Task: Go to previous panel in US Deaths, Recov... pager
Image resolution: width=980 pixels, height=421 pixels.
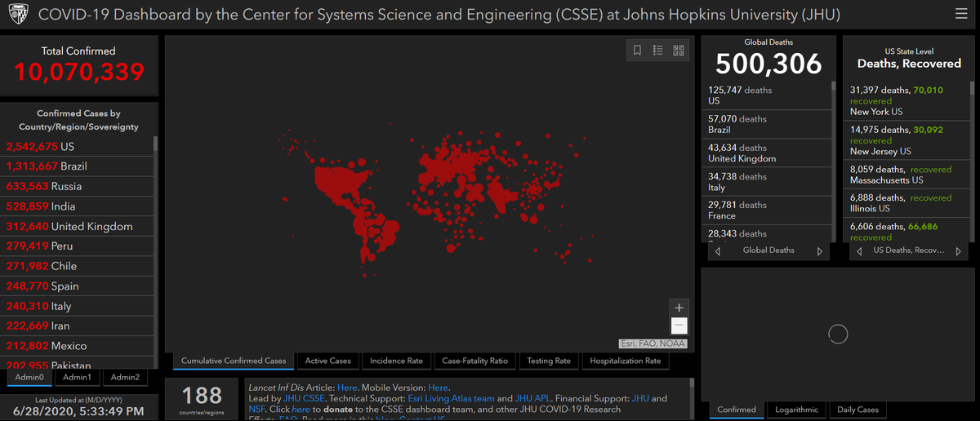Action: click(x=857, y=251)
